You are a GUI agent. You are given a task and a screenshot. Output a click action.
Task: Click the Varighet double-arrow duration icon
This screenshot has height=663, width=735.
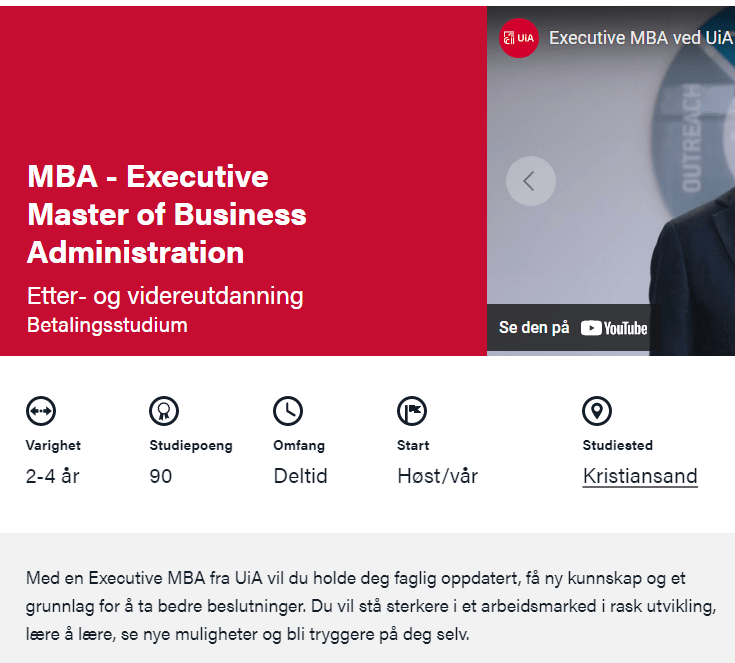[x=41, y=410]
